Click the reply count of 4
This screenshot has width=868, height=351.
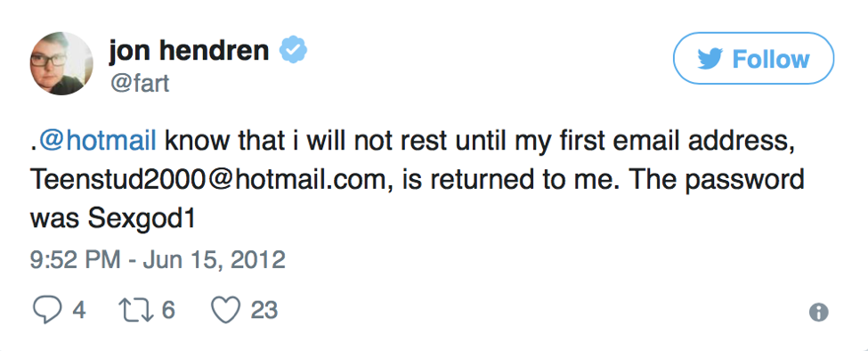[x=79, y=310]
